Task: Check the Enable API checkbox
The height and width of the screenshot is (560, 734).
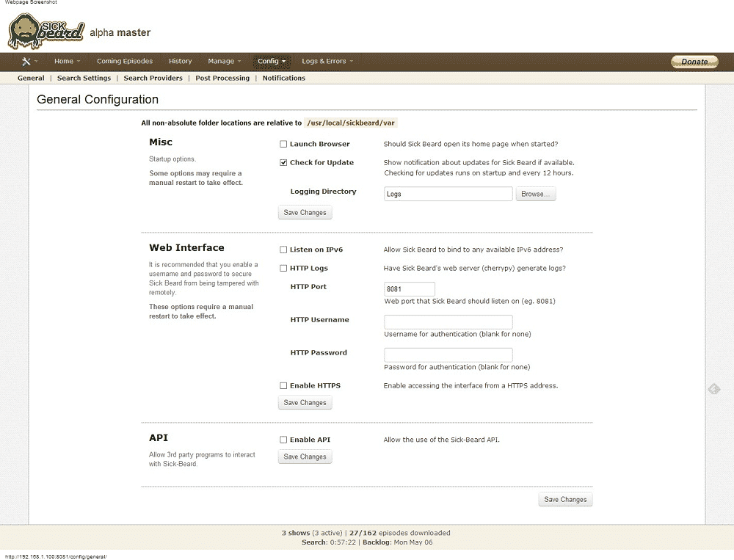Action: (283, 440)
